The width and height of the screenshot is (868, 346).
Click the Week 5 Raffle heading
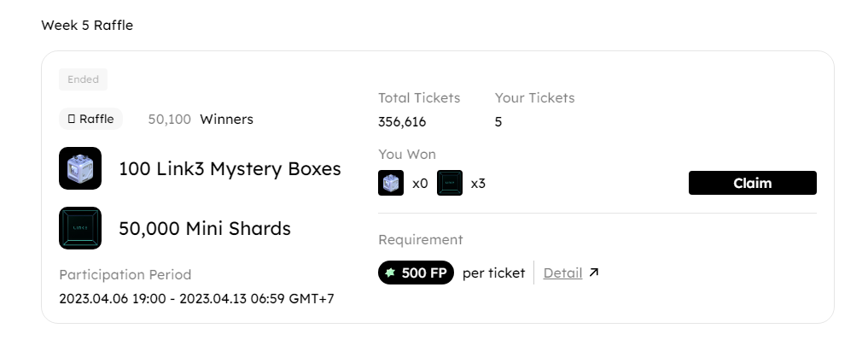point(87,26)
